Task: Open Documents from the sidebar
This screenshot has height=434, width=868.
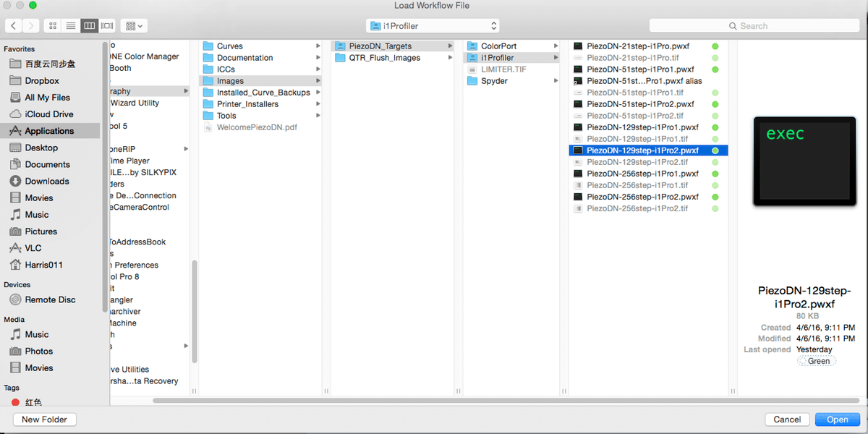Action: point(47,164)
